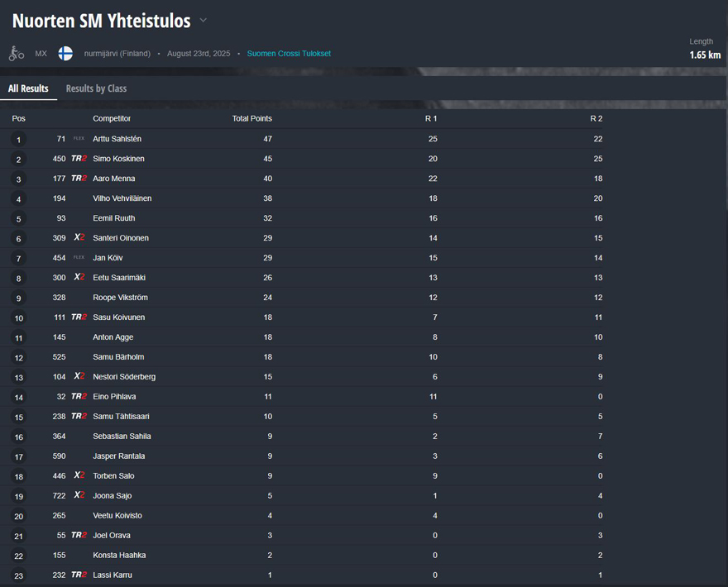Click the Total Points column header

coord(252,118)
